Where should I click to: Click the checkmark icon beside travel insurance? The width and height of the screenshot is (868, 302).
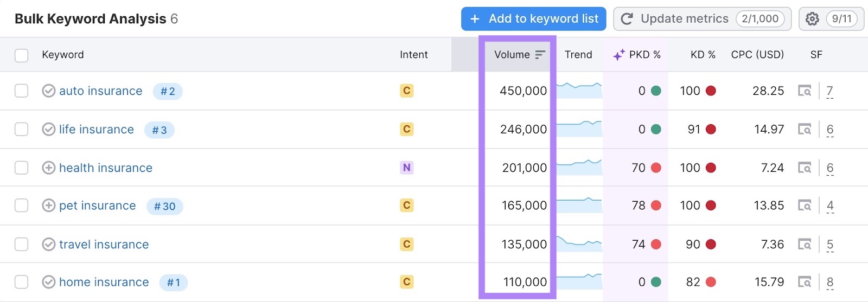point(49,245)
